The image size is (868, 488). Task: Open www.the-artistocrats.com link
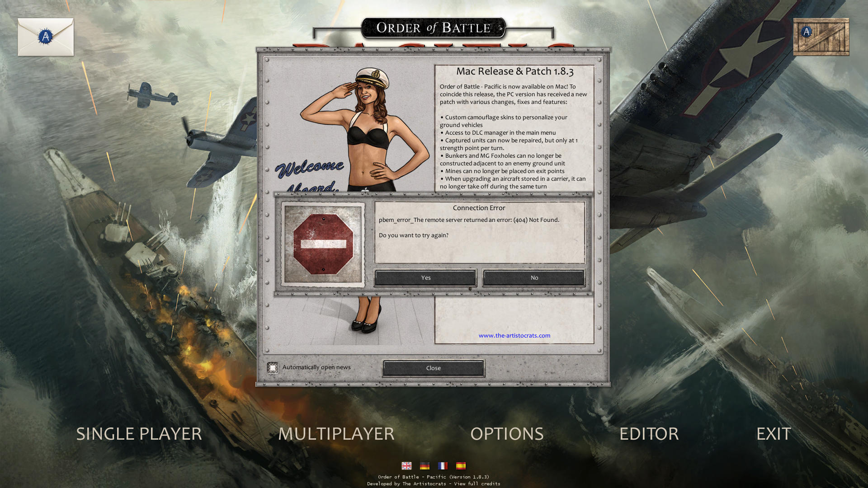(514, 335)
